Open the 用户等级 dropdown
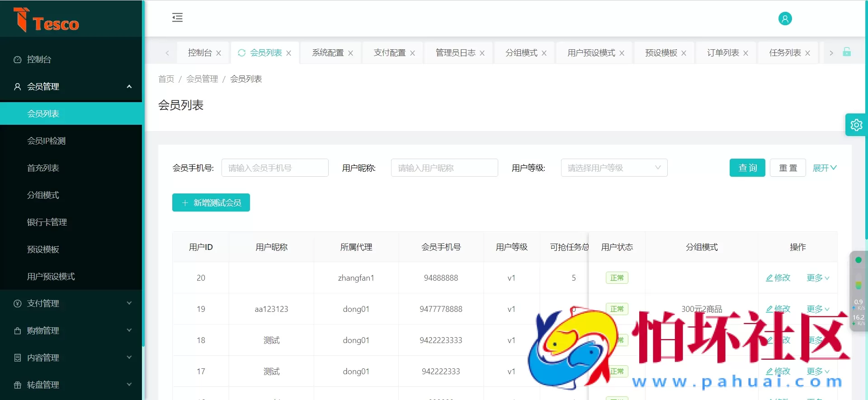Viewport: 868px width, 400px height. click(614, 168)
